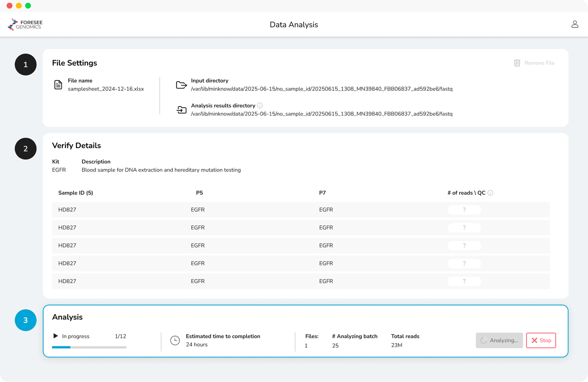Open info icon next to # of reads \ QC
Viewport: 588px width, 382px height.
(491, 193)
